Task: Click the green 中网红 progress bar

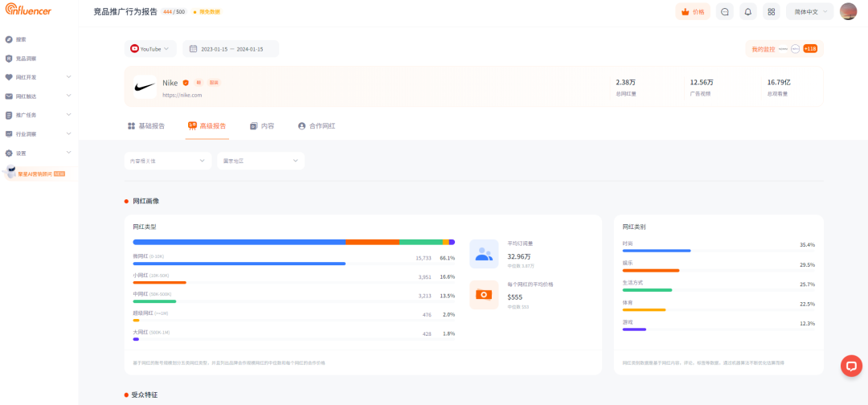Action: point(154,301)
